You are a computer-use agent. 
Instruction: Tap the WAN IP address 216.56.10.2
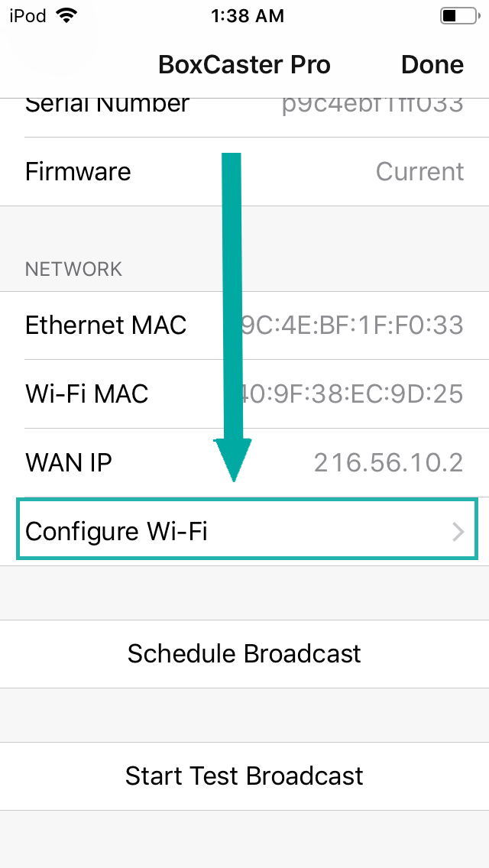coord(388,463)
